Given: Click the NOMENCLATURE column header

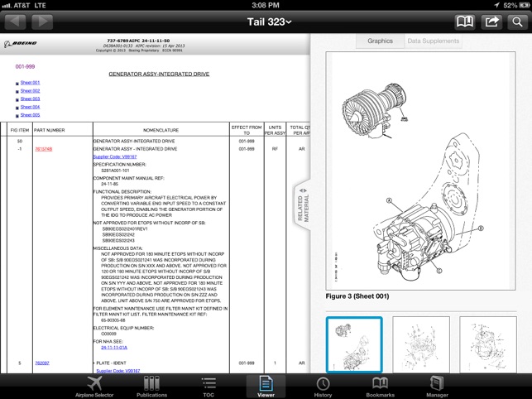Looking at the screenshot, I should point(161,130).
